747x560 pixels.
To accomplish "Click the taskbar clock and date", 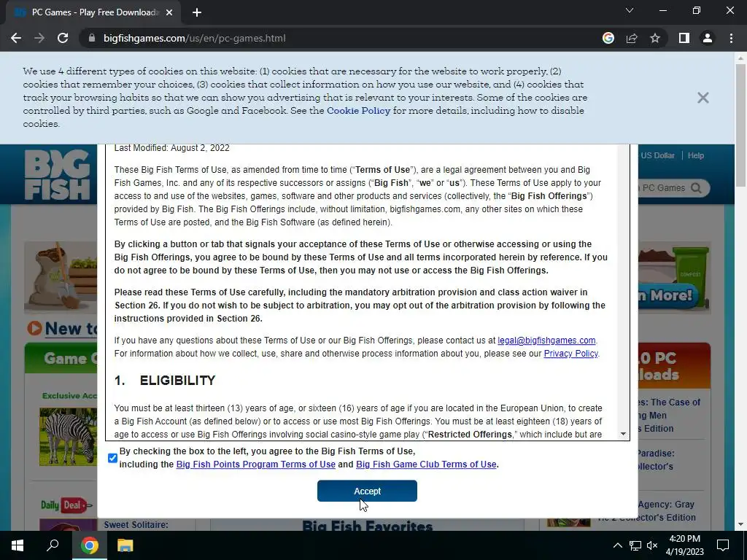I will click(x=684, y=545).
